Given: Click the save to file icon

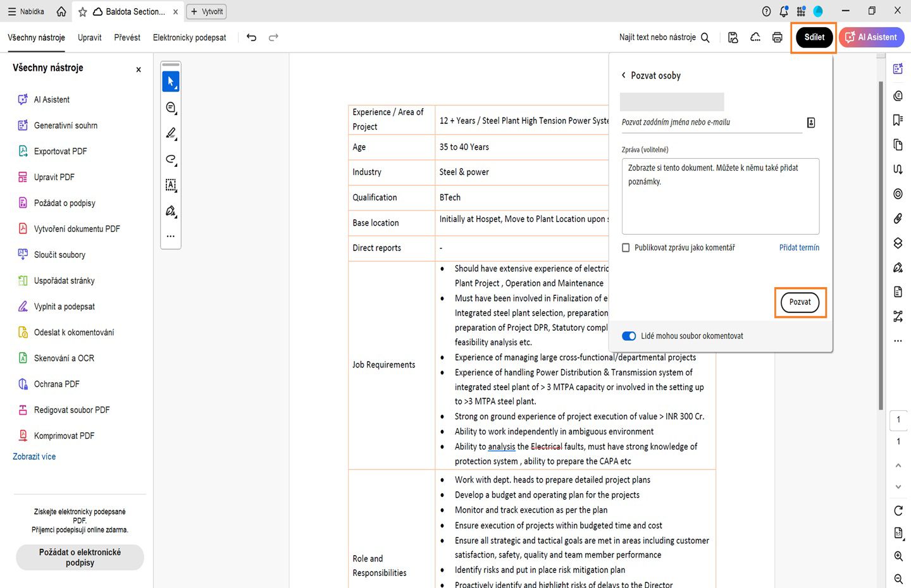Looking at the screenshot, I should point(733,37).
